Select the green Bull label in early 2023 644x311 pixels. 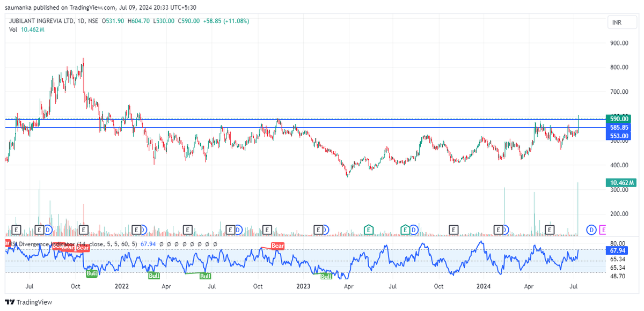click(326, 276)
